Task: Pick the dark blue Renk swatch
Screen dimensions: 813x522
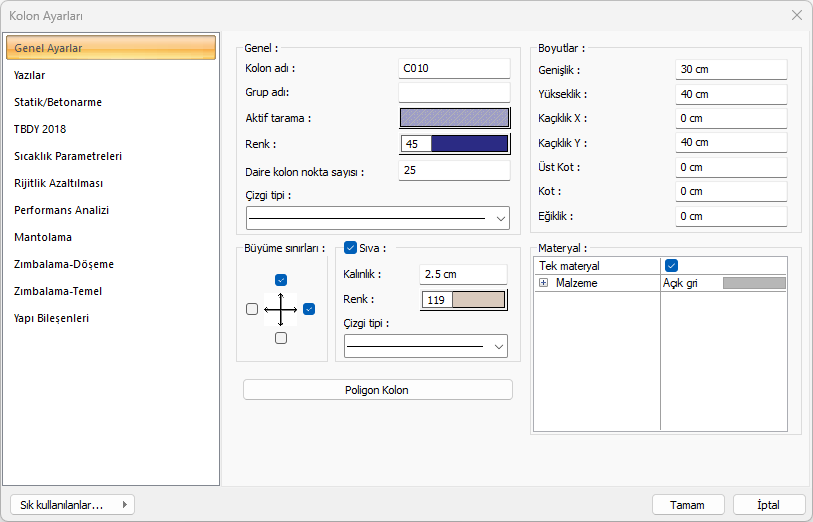Action: [469, 144]
